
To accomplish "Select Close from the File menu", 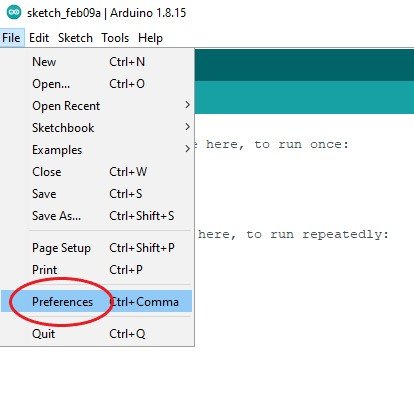I will [97, 172].
